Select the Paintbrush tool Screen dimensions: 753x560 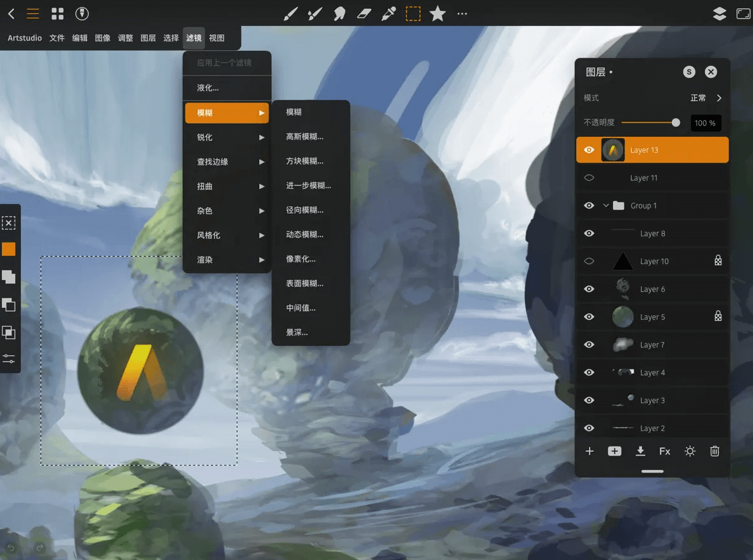290,13
